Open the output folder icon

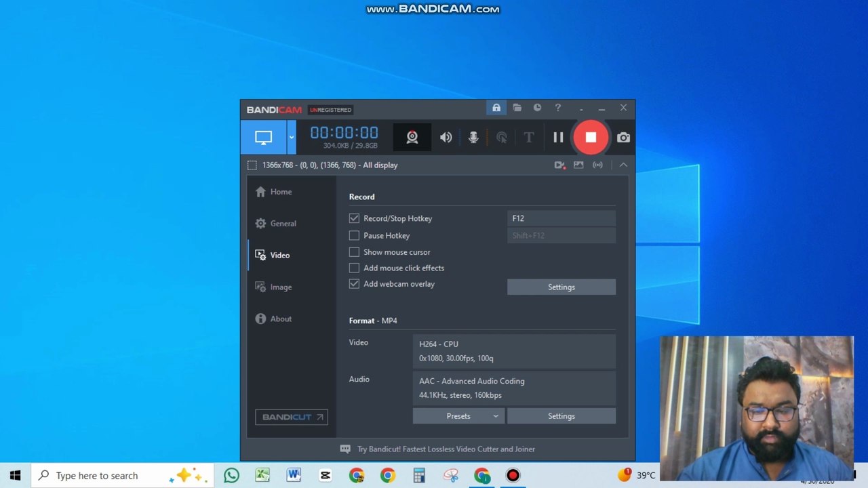[517, 108]
